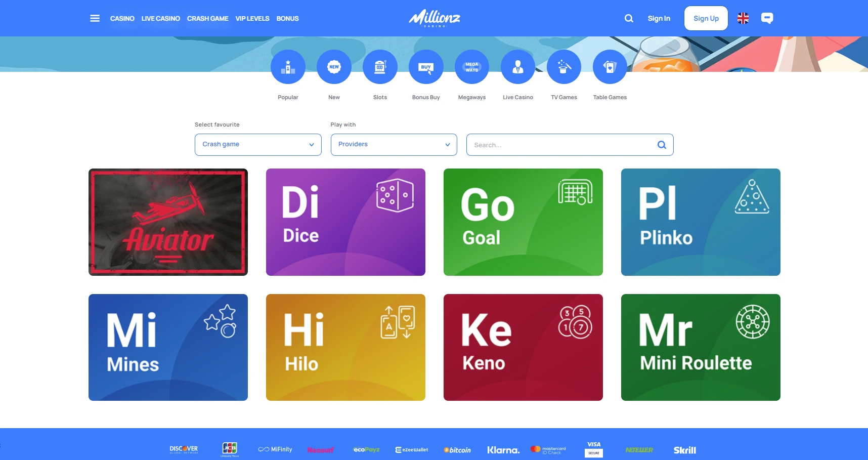868x460 pixels.
Task: Select the TV Games category icon
Action: click(564, 67)
